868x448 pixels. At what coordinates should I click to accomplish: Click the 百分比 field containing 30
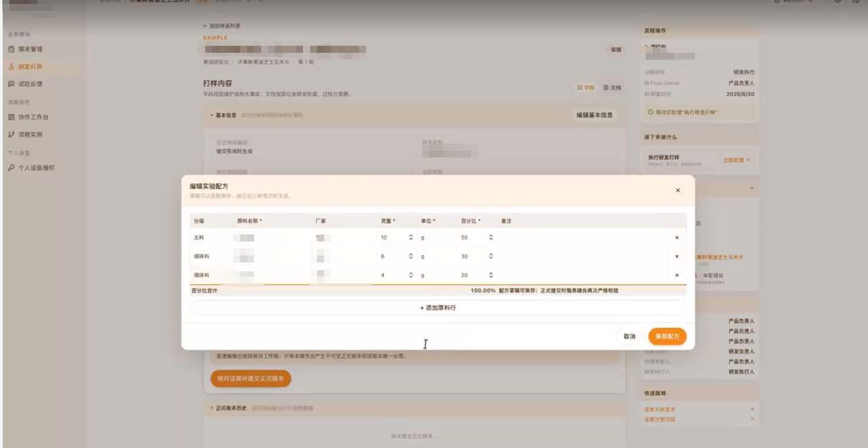pos(477,257)
